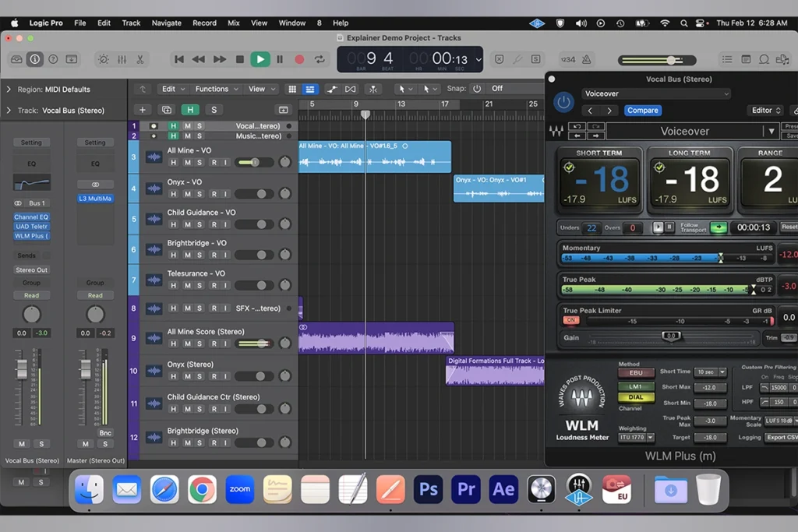Go to next plugin preset arrow

pyautogui.click(x=609, y=111)
